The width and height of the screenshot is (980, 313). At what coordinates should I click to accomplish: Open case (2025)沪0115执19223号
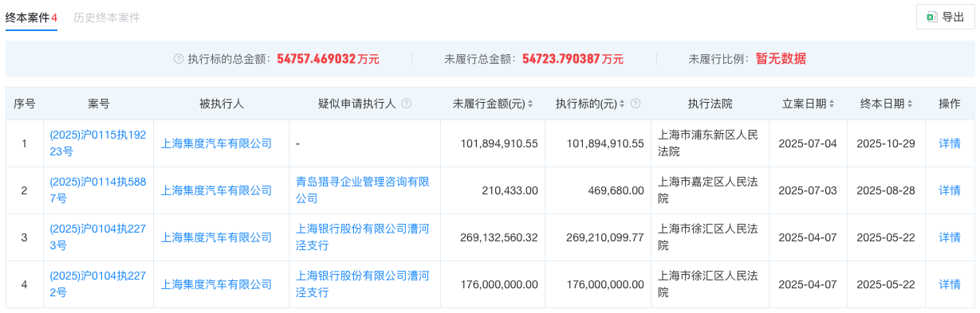[x=97, y=143]
